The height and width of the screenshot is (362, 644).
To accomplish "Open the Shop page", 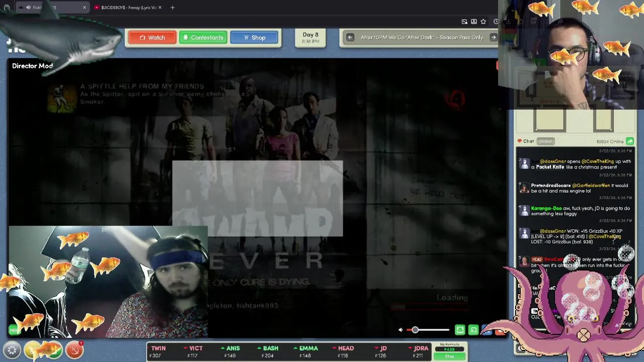I will 254,38.
